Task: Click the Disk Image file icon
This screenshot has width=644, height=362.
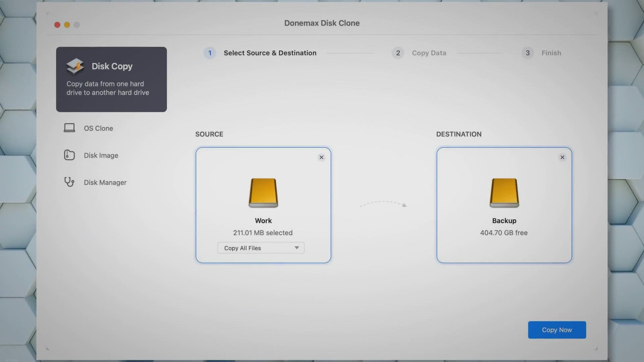Action: click(x=69, y=155)
